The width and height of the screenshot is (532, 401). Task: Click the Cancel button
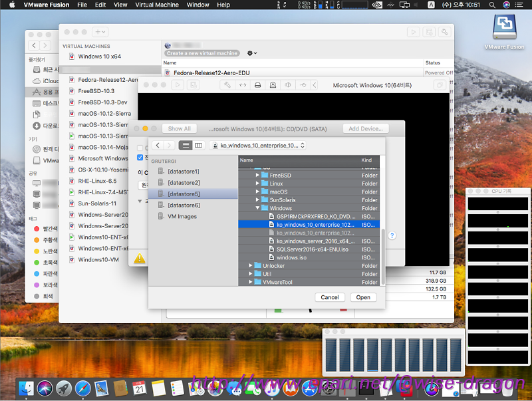click(x=329, y=297)
